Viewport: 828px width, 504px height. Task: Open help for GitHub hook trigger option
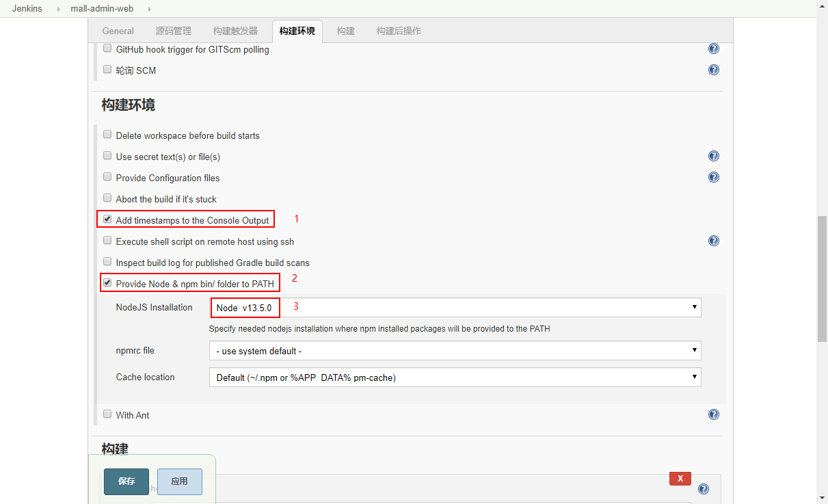click(x=714, y=49)
